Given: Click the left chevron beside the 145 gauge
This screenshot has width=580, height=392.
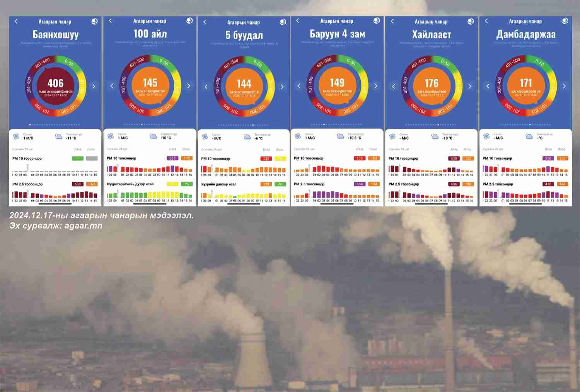Looking at the screenshot, I should [112, 86].
